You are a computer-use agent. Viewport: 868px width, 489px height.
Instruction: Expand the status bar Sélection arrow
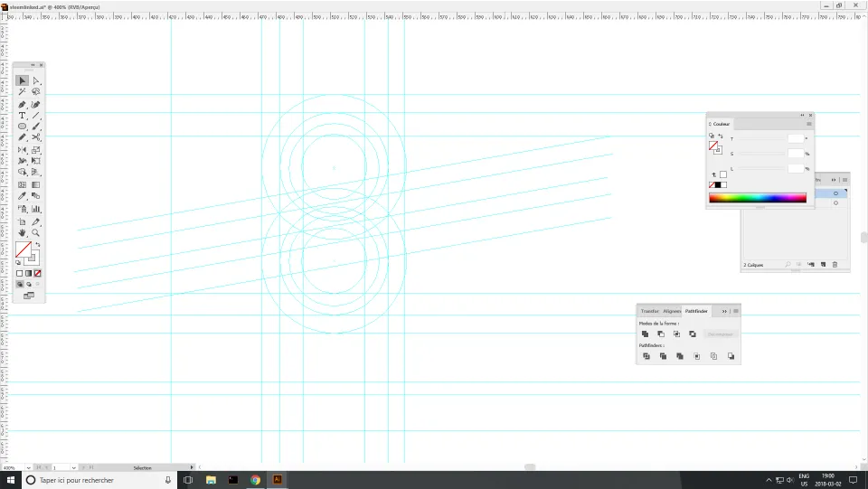pos(192,468)
